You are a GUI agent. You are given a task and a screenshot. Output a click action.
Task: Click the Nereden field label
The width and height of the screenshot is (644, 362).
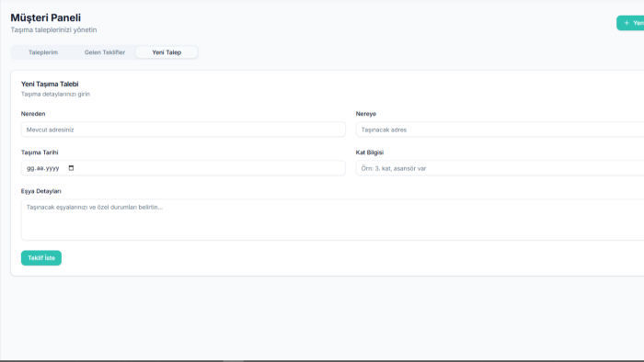pos(33,114)
